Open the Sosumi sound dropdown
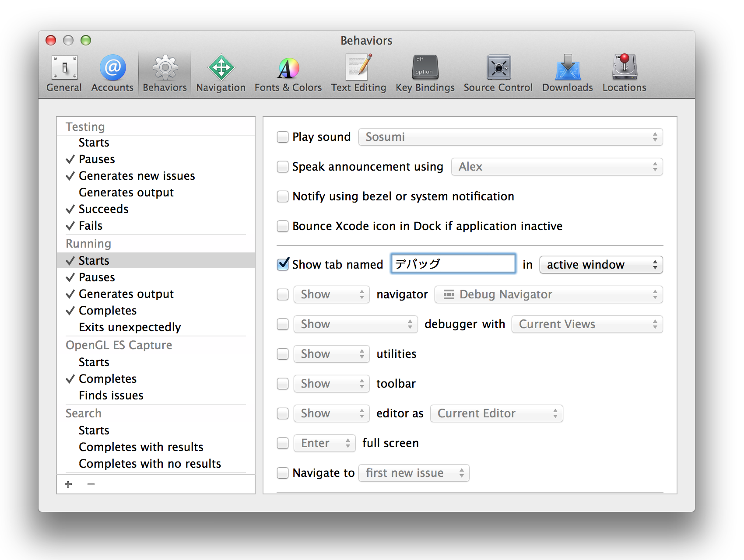This screenshot has height=560, width=744. click(511, 137)
